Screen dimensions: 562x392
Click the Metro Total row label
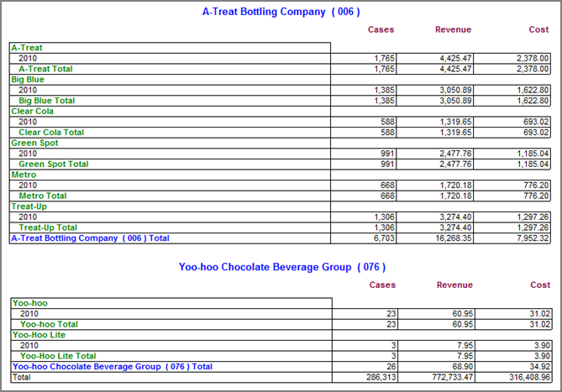(43, 196)
